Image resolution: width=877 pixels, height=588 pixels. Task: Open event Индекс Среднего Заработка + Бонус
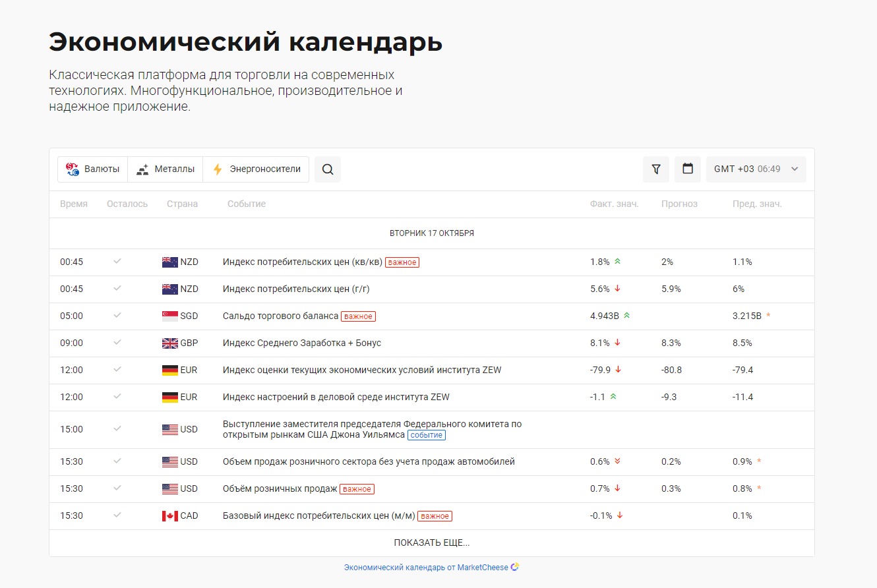302,343
